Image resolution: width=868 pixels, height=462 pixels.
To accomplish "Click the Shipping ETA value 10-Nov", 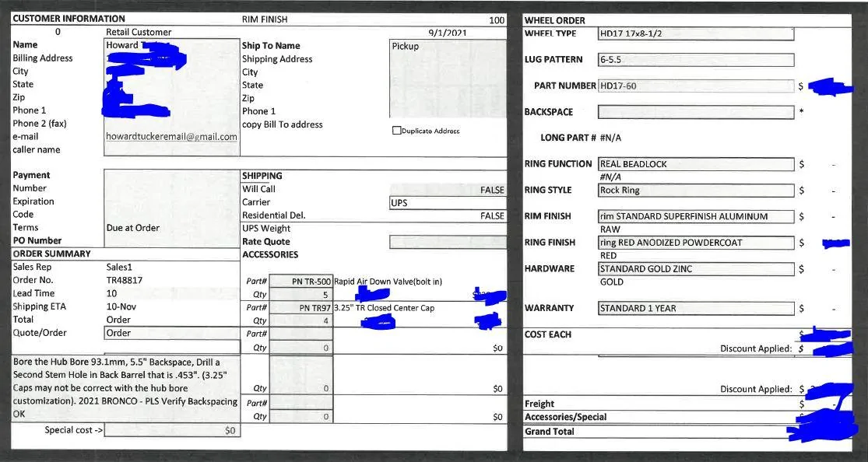I will click(121, 306).
